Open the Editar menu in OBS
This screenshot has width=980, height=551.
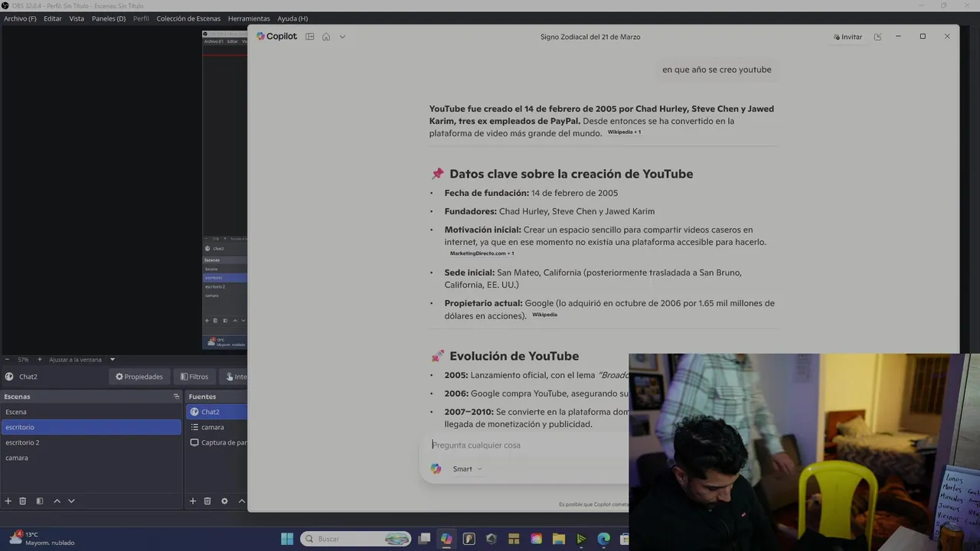tap(53, 18)
